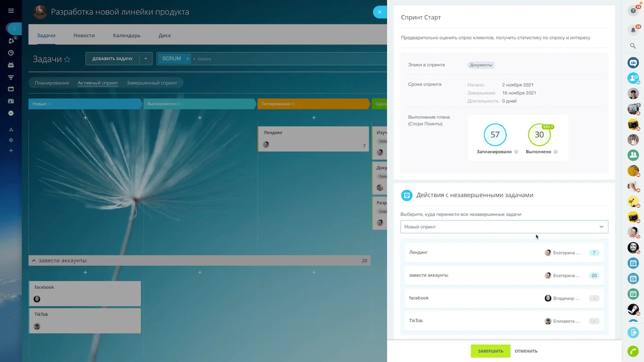Viewport: 644px width, 362px height.
Task: Click help icon next to Выполнено
Action: click(x=556, y=152)
